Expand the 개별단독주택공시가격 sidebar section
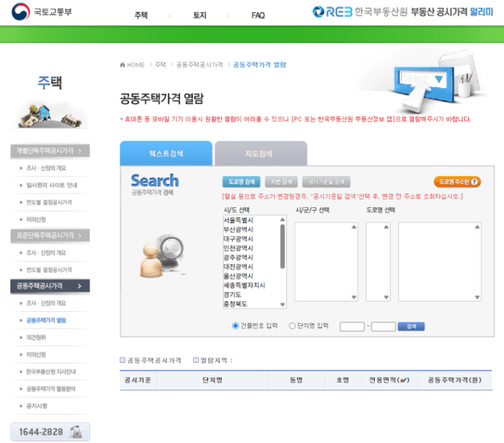This screenshot has width=504, height=443. coord(50,151)
